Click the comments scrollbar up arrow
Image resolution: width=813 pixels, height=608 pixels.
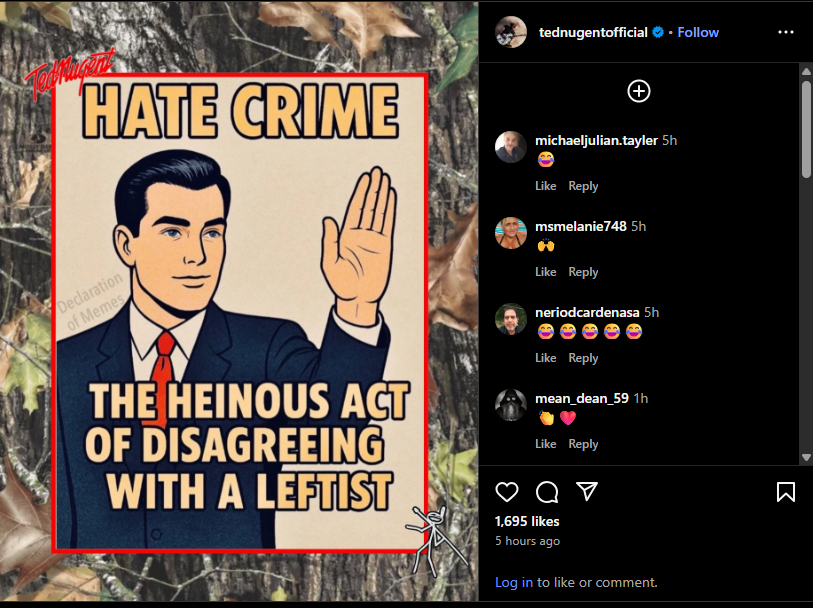(x=806, y=71)
